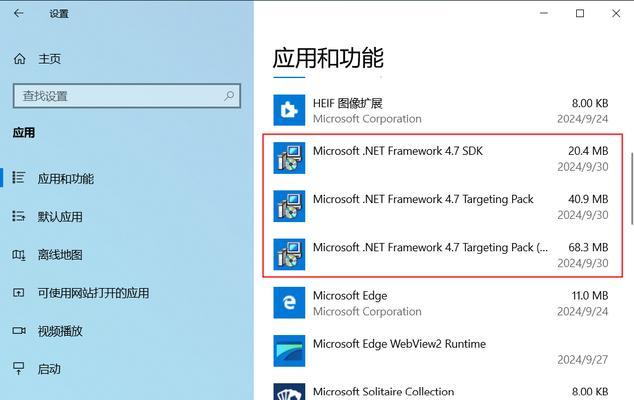Click the 20.4 MB size value

click(588, 151)
